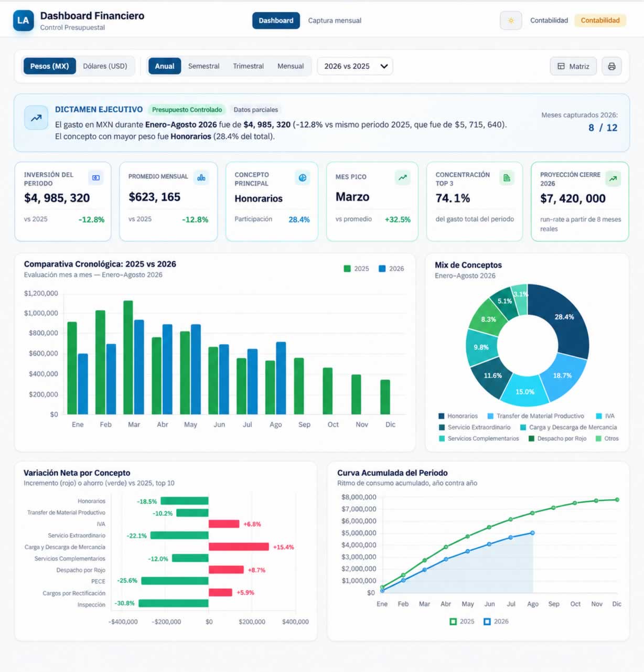
Task: Select the Anual period
Action: (x=165, y=66)
